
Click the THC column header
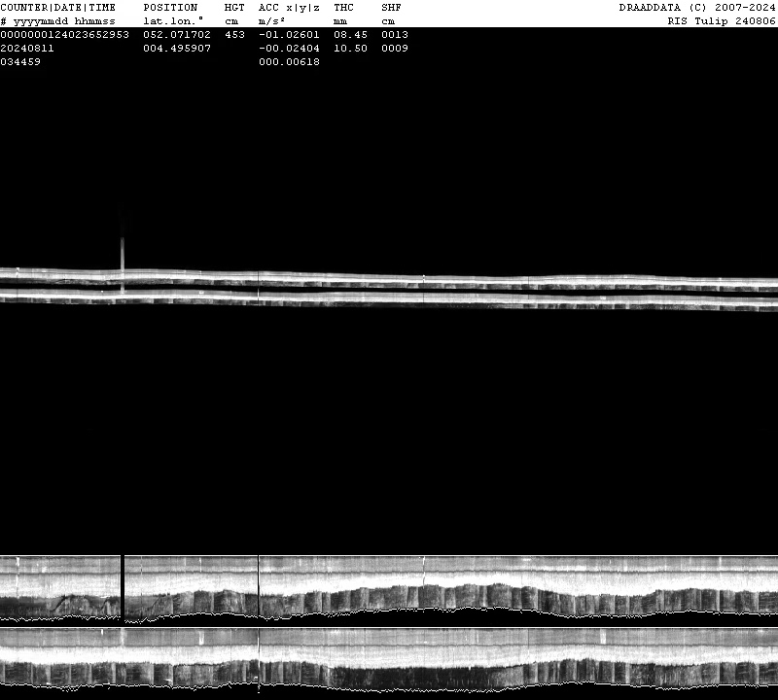point(343,7)
